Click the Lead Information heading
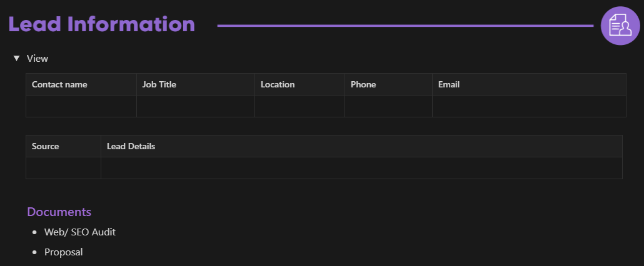The height and width of the screenshot is (266, 644). pos(102,24)
